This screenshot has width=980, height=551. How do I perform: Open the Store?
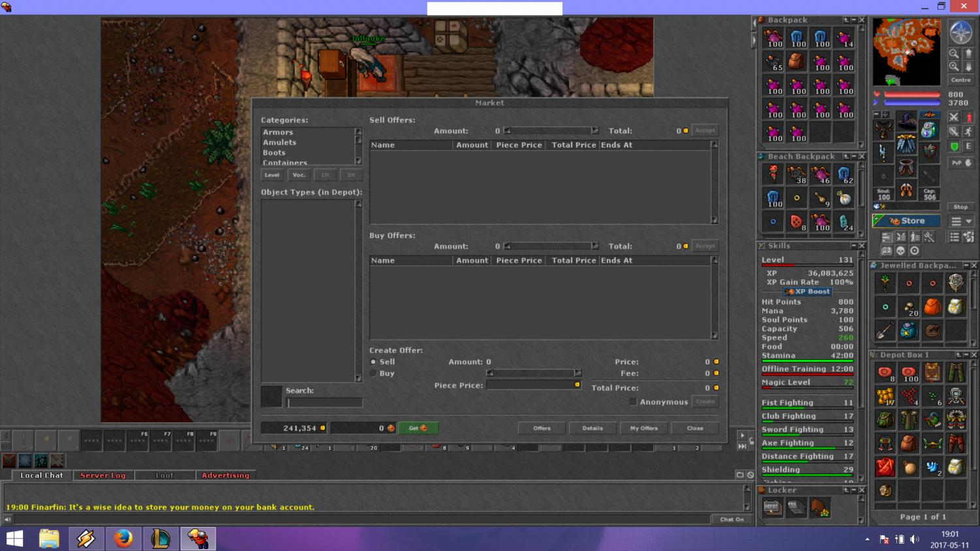click(x=906, y=221)
